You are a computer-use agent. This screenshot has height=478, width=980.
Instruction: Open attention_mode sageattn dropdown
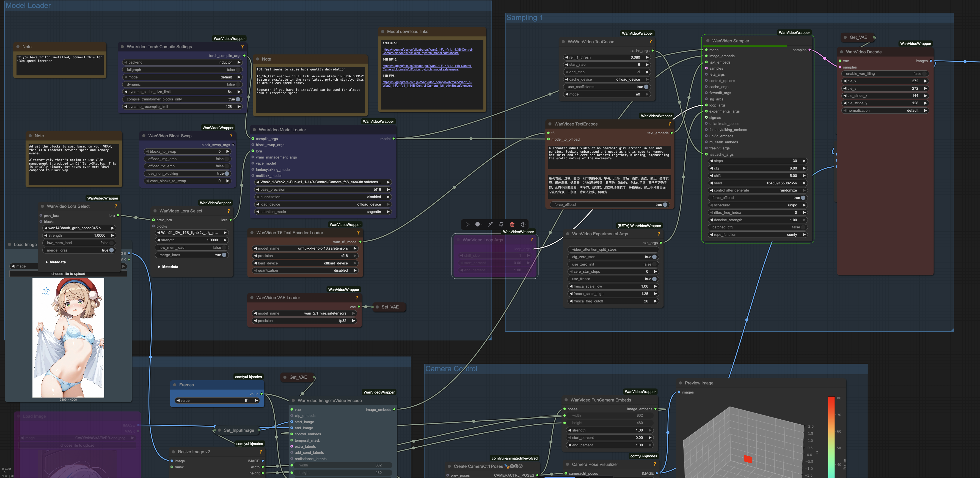click(x=323, y=212)
